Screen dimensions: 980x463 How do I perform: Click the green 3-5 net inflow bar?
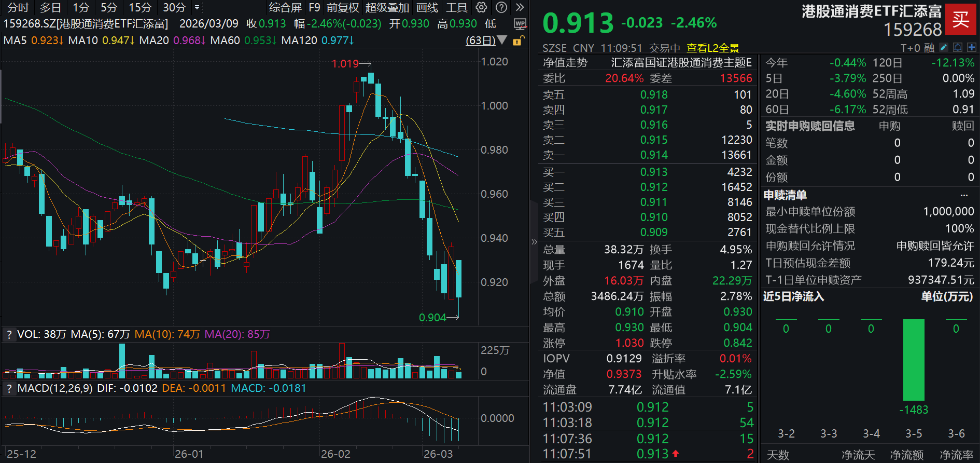(914, 360)
